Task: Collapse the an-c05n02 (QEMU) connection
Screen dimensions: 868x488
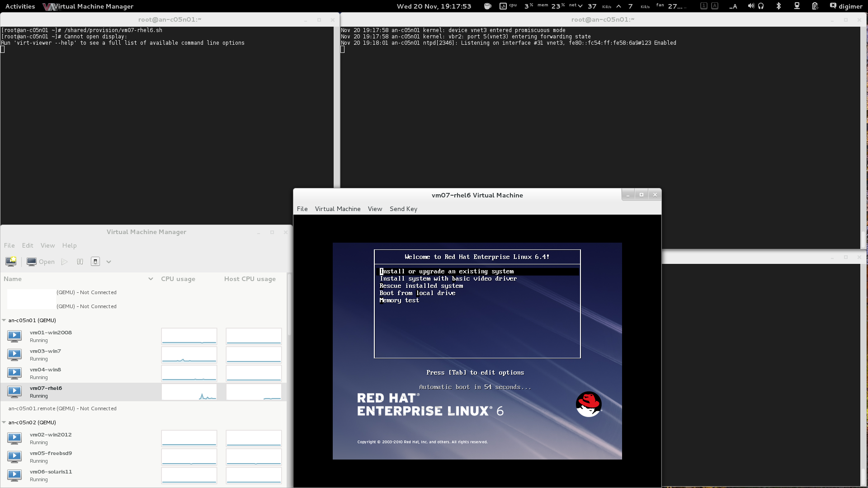Action: click(4, 422)
